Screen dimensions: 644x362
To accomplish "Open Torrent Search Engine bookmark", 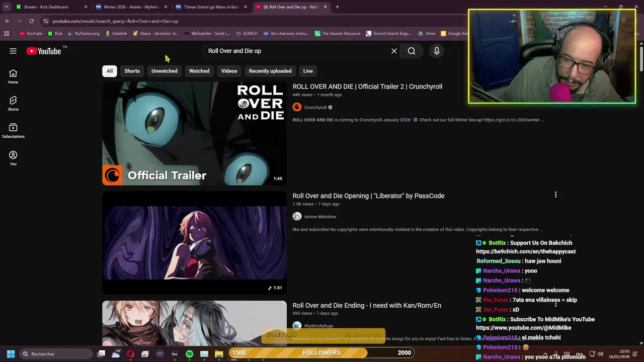I will [388, 34].
